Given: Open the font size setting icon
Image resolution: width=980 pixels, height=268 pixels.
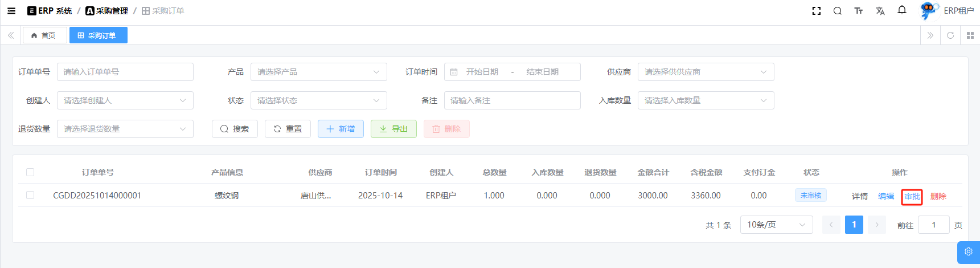Looking at the screenshot, I should (x=858, y=11).
